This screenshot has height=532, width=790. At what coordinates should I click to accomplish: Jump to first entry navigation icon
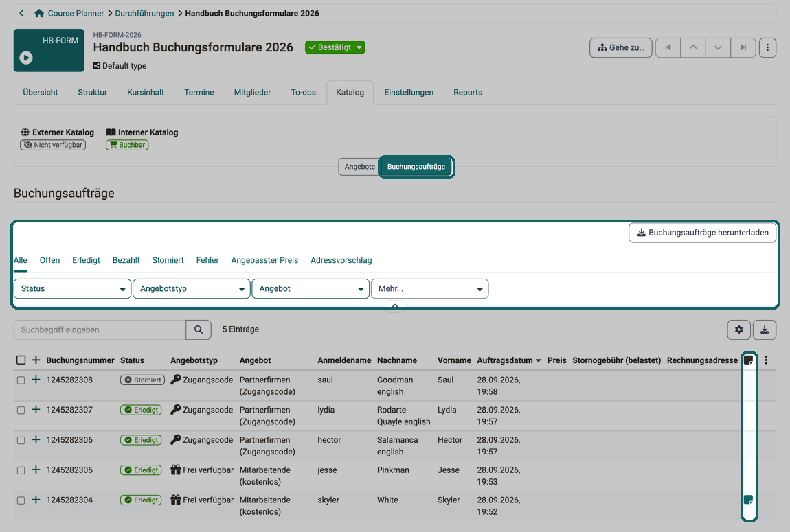668,47
